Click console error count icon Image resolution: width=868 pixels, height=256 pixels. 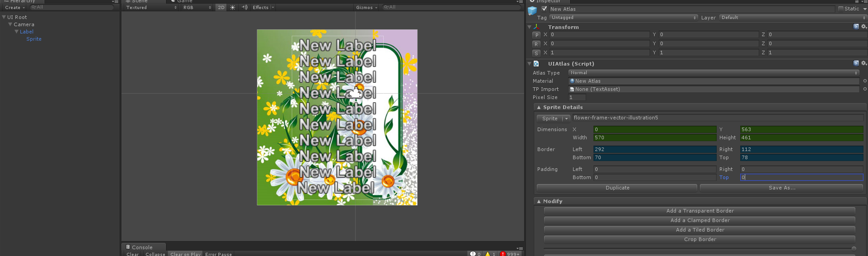tap(503, 254)
